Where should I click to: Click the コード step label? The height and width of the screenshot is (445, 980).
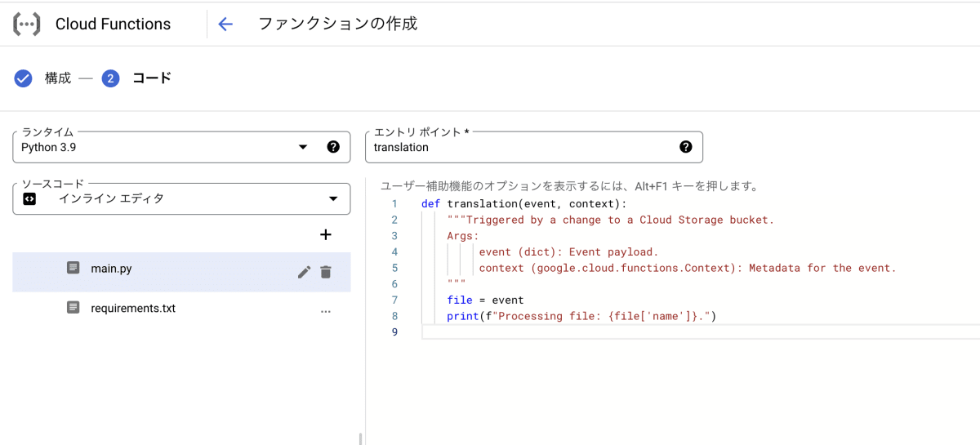pyautogui.click(x=152, y=78)
